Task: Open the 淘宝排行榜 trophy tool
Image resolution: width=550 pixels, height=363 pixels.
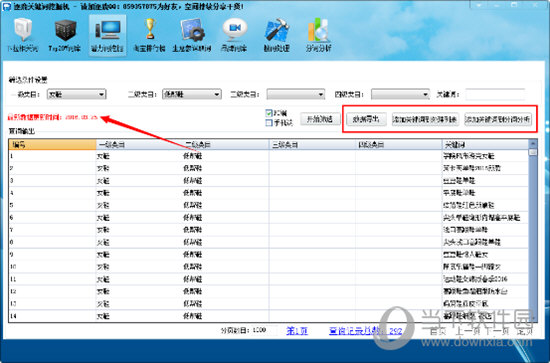Action: click(149, 35)
